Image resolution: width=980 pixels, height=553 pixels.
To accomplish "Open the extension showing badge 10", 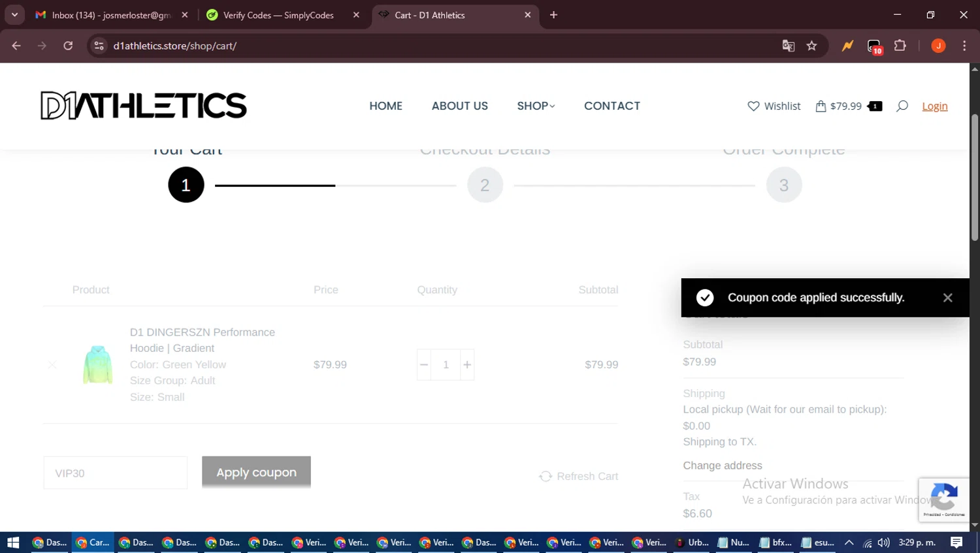I will [x=874, y=46].
